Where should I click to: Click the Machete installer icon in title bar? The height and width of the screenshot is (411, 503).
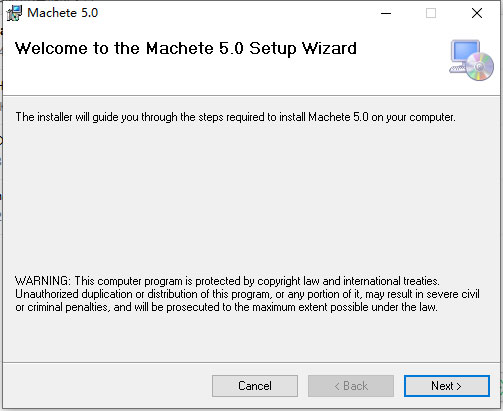pos(14,13)
